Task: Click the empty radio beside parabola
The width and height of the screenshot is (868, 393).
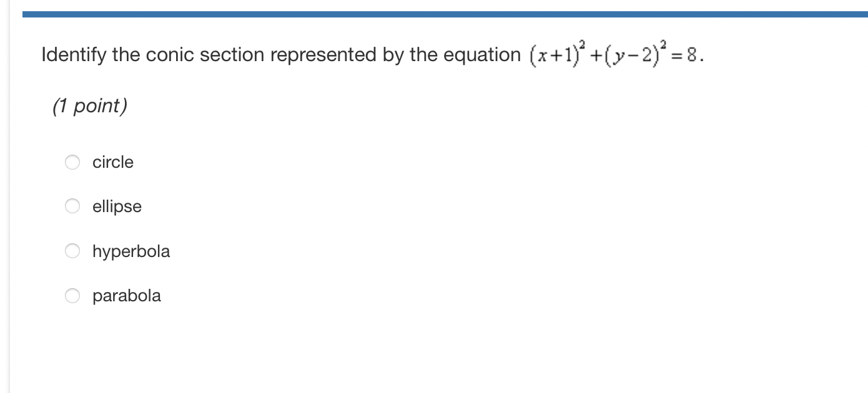Action: tap(72, 296)
